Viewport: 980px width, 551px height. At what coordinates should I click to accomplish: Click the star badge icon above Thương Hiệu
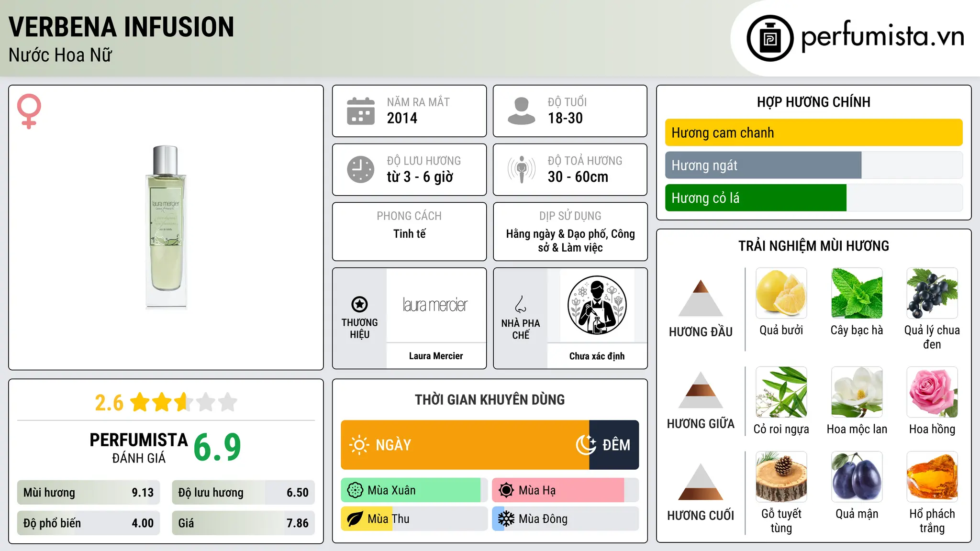pyautogui.click(x=359, y=304)
